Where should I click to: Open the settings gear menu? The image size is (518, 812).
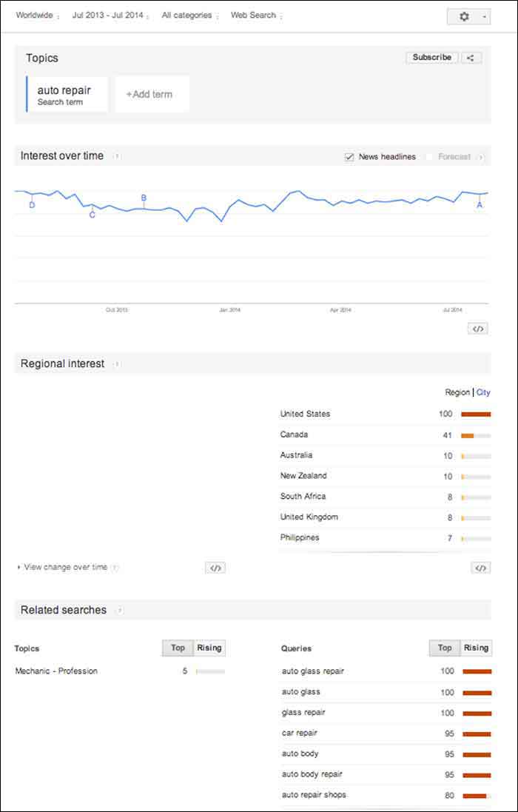(464, 16)
